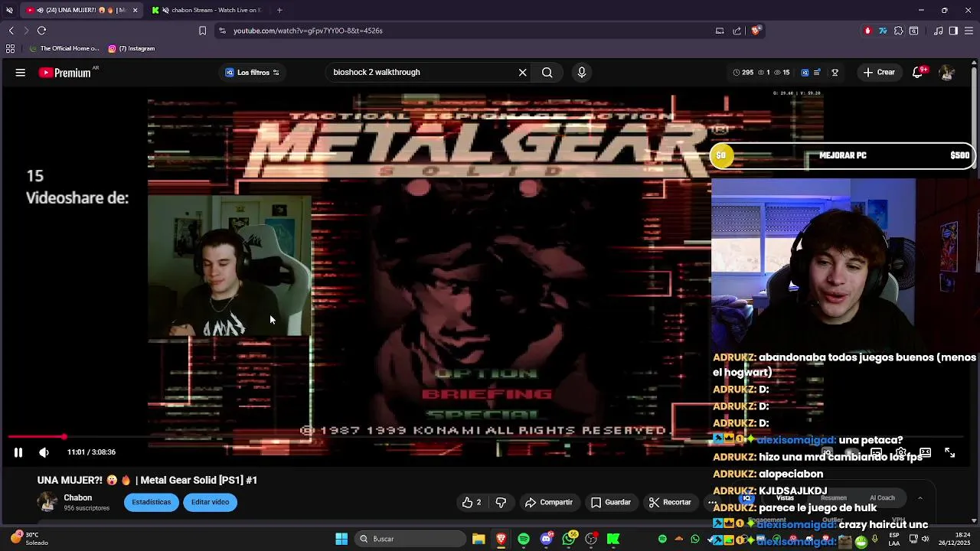Open Estadísticas for this video

(x=151, y=502)
